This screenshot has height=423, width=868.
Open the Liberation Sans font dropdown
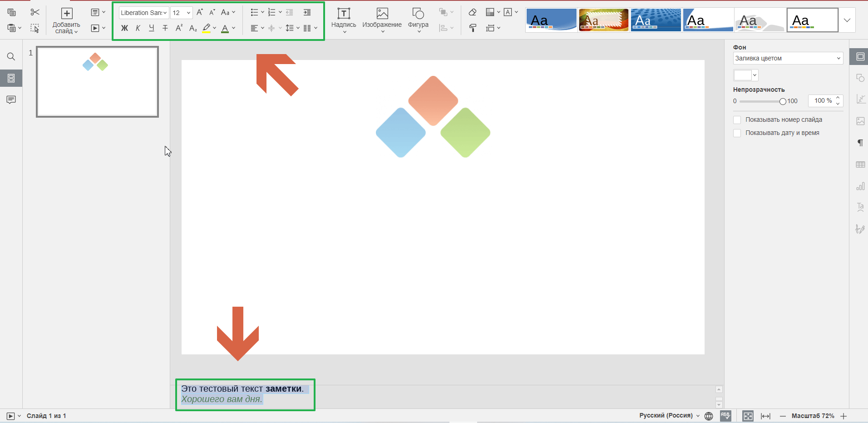(x=143, y=13)
